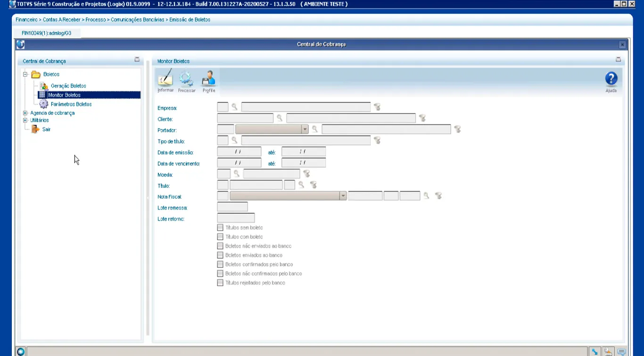Toggle Títulos rejeitados pelo banco checkbox

coord(220,283)
